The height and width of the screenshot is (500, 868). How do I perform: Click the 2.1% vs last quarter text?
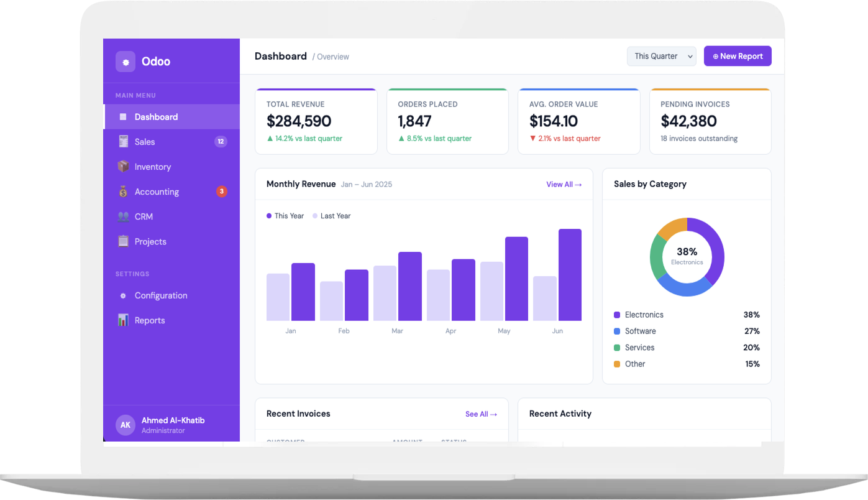click(565, 139)
